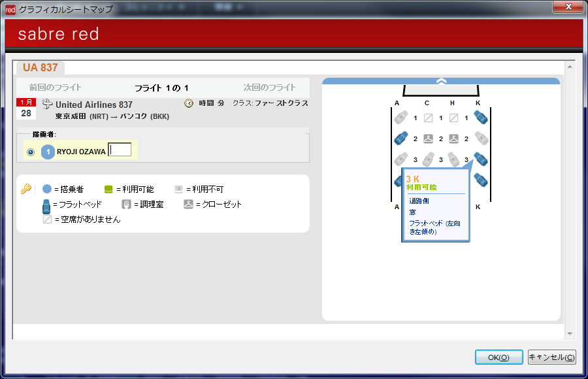
Task: Close the グラフィカルシートマップ window
Action: [x=568, y=7]
